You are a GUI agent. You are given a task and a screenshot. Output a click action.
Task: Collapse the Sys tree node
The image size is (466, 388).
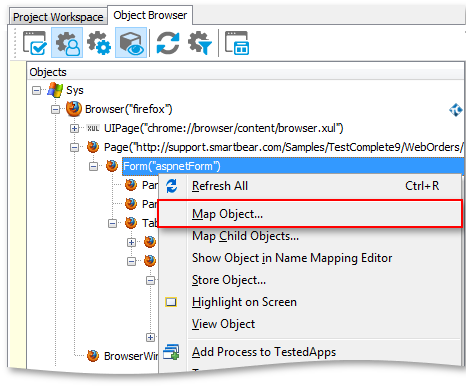(36, 90)
